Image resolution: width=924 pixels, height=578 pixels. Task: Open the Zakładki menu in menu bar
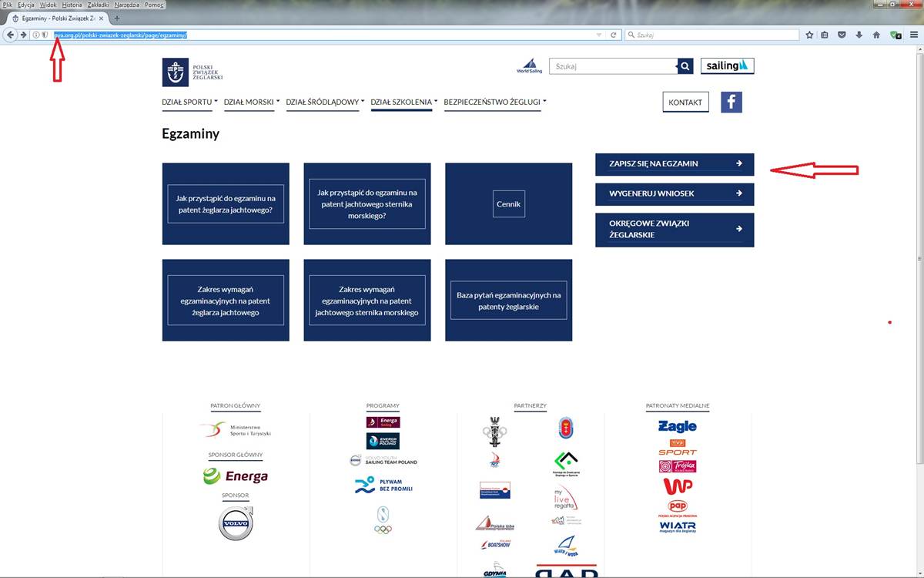click(98, 5)
